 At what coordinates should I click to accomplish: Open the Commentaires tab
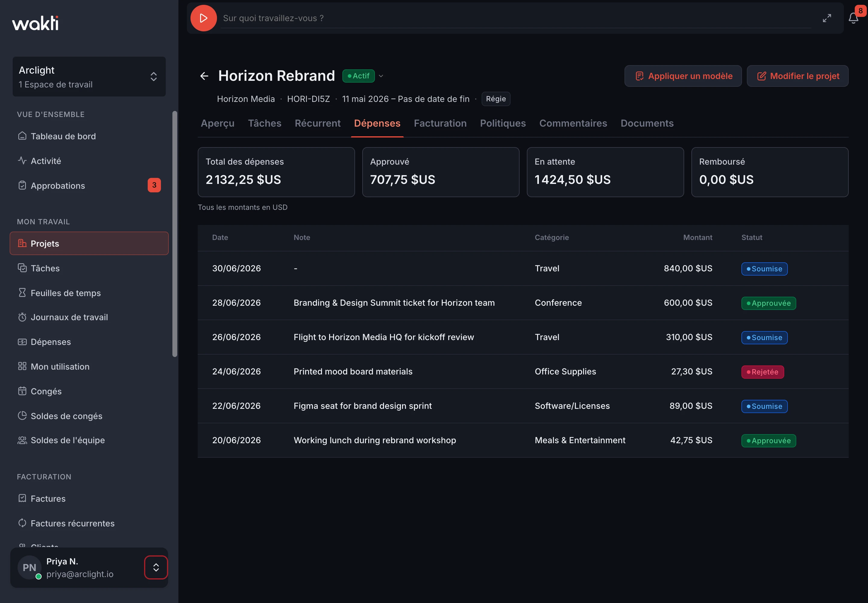573,123
